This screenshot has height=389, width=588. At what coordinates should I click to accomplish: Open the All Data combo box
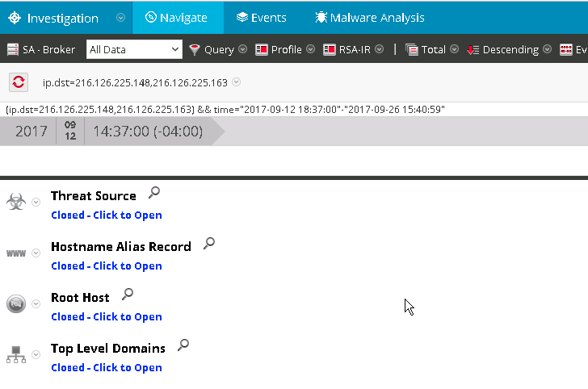[134, 49]
